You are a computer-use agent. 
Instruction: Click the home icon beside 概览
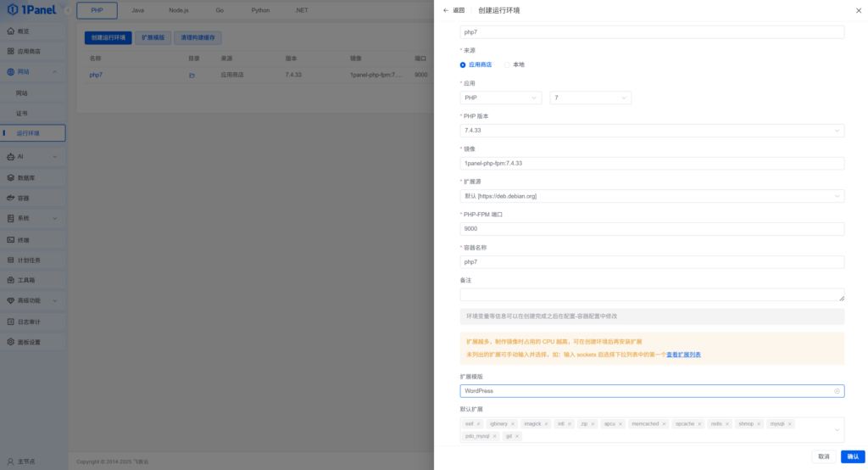coord(10,31)
